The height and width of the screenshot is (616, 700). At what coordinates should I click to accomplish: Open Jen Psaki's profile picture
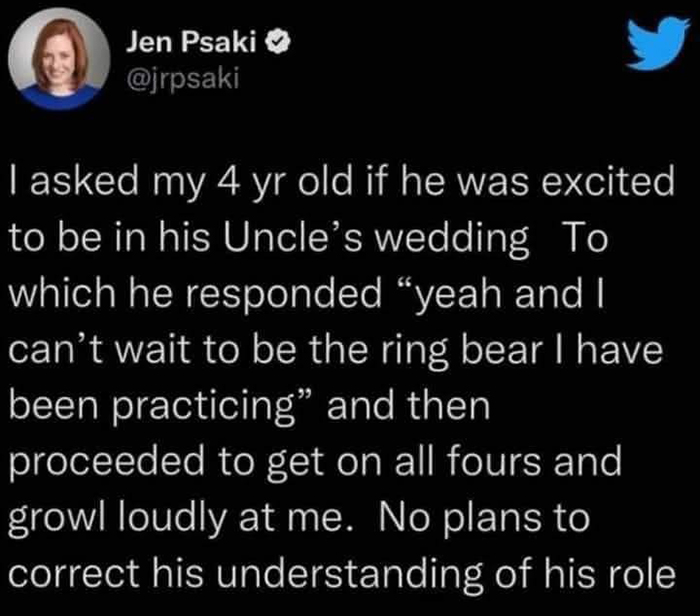[x=59, y=58]
